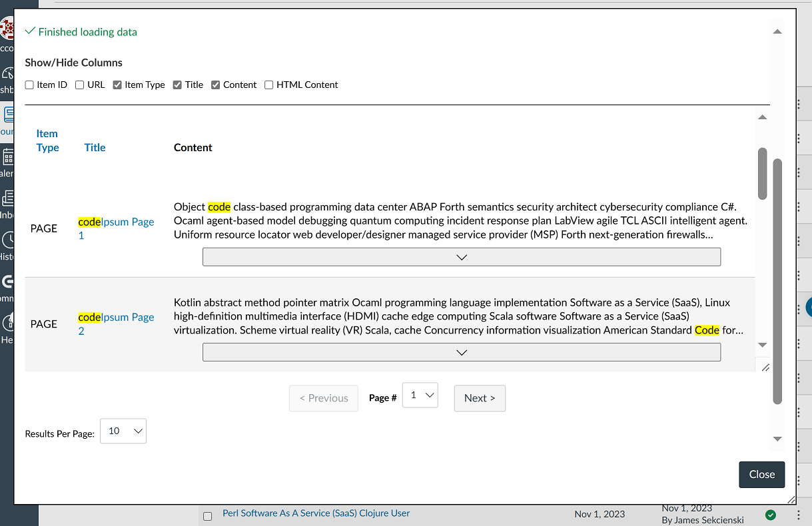Sort results by the Item Type column
The width and height of the screenshot is (812, 526).
[47, 140]
